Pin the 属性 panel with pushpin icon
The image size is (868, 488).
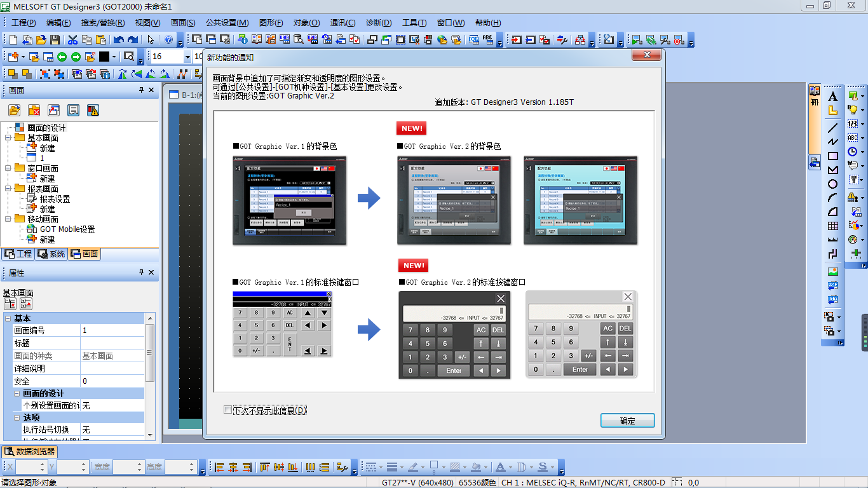pyautogui.click(x=141, y=272)
